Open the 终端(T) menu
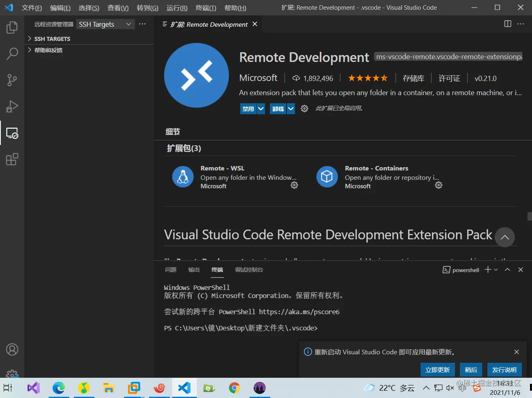532x398 pixels. [x=206, y=8]
